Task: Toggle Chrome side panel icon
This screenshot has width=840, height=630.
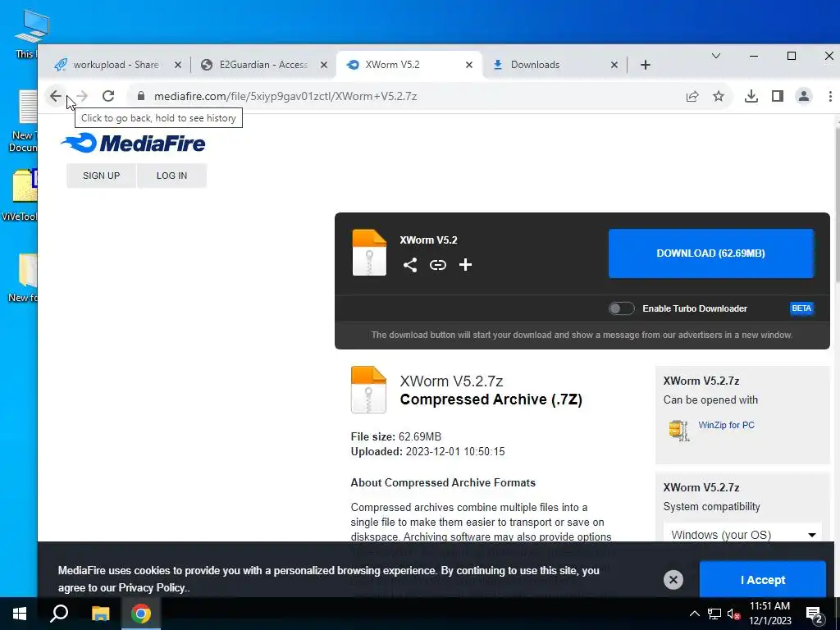Action: tap(778, 96)
